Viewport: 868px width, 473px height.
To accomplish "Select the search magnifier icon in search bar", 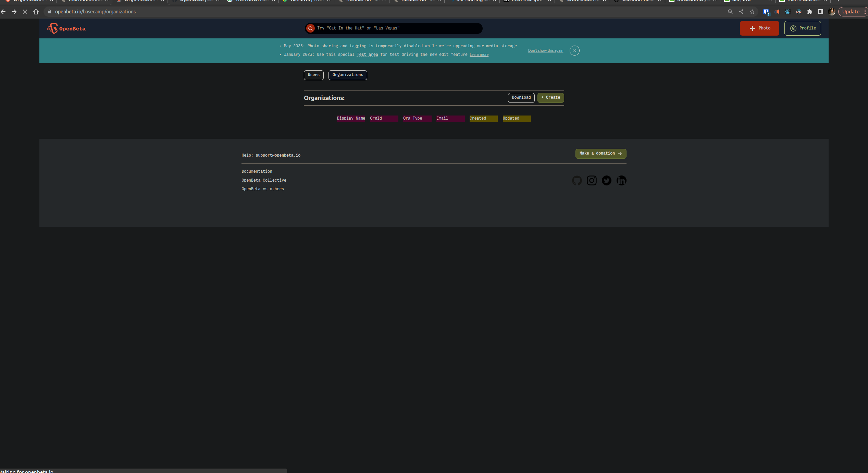I will (310, 28).
